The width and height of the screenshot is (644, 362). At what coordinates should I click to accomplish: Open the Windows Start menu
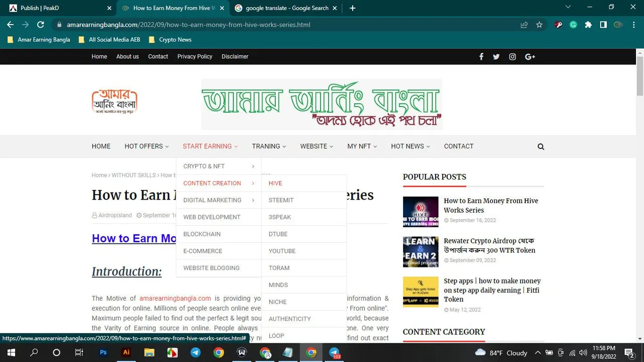pos(11,352)
